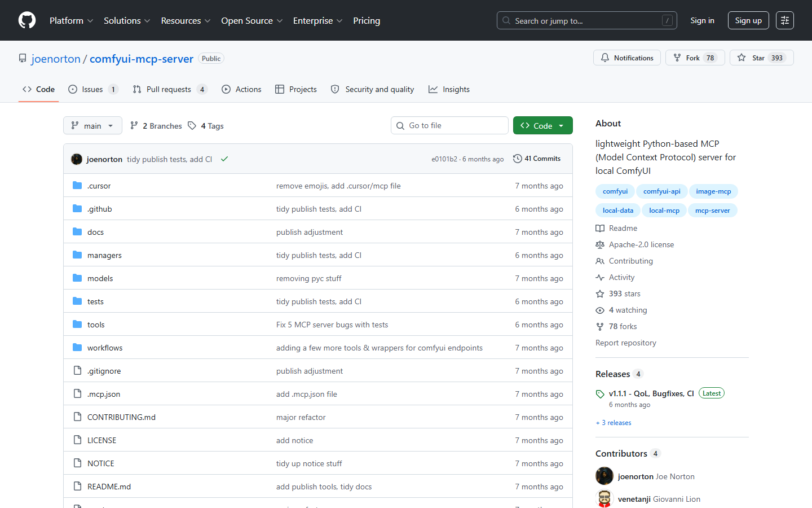
Task: Switch to the Issues tab
Action: (93, 89)
